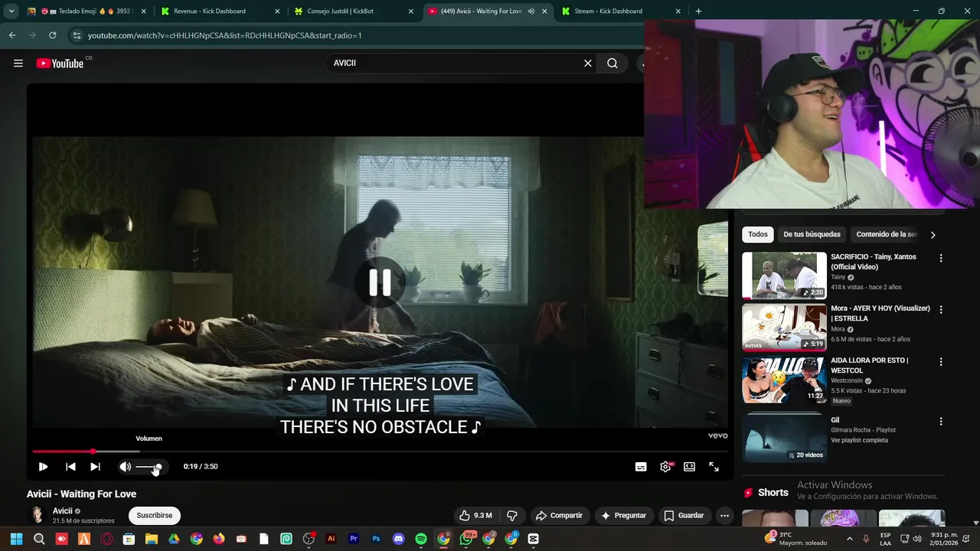Click the youtube.com URL in address bar
Screen dimensions: 980x551
coord(224,35)
